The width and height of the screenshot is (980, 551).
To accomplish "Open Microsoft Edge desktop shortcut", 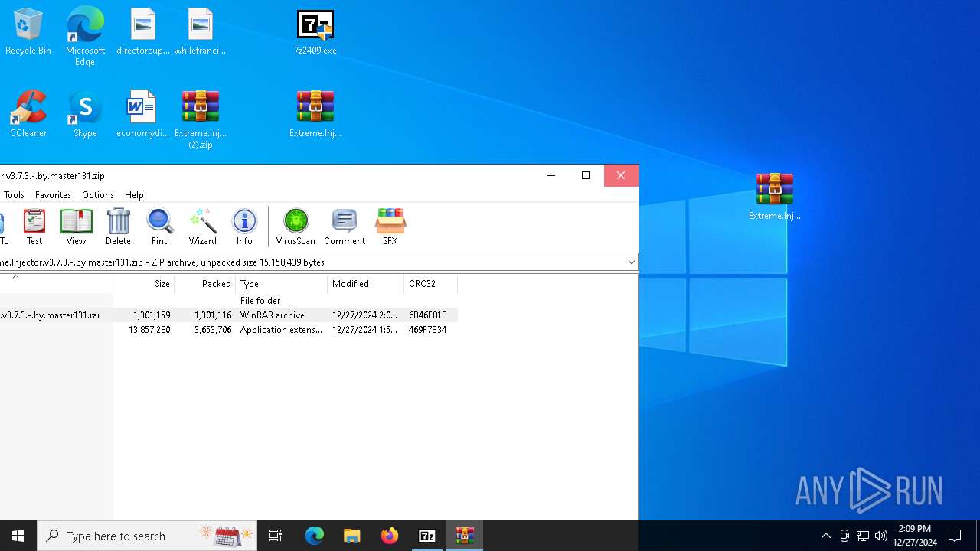I will click(85, 36).
